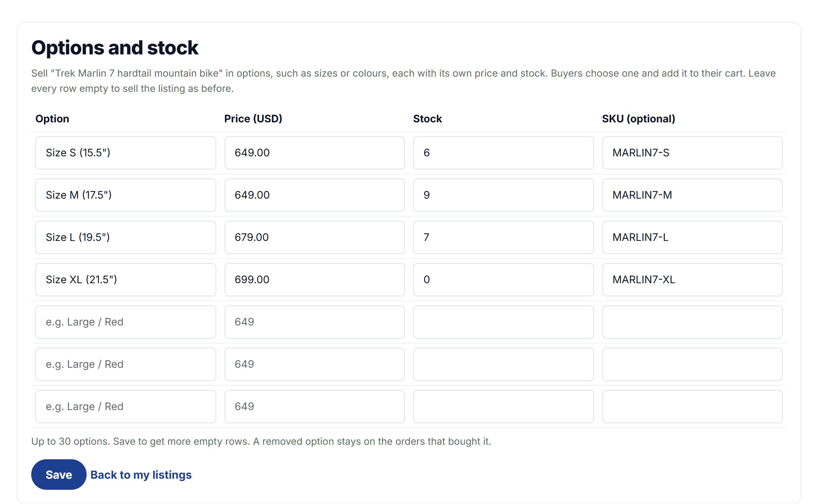Viewport: 818px width, 504px height.
Task: Click the SKU (optional) column header
Action: [x=638, y=119]
